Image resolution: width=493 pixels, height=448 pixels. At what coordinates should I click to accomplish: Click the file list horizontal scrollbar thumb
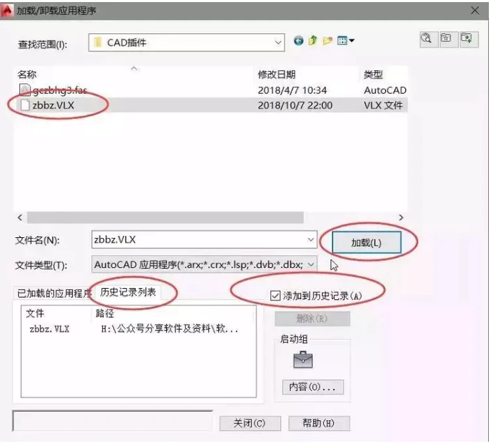pos(165,218)
